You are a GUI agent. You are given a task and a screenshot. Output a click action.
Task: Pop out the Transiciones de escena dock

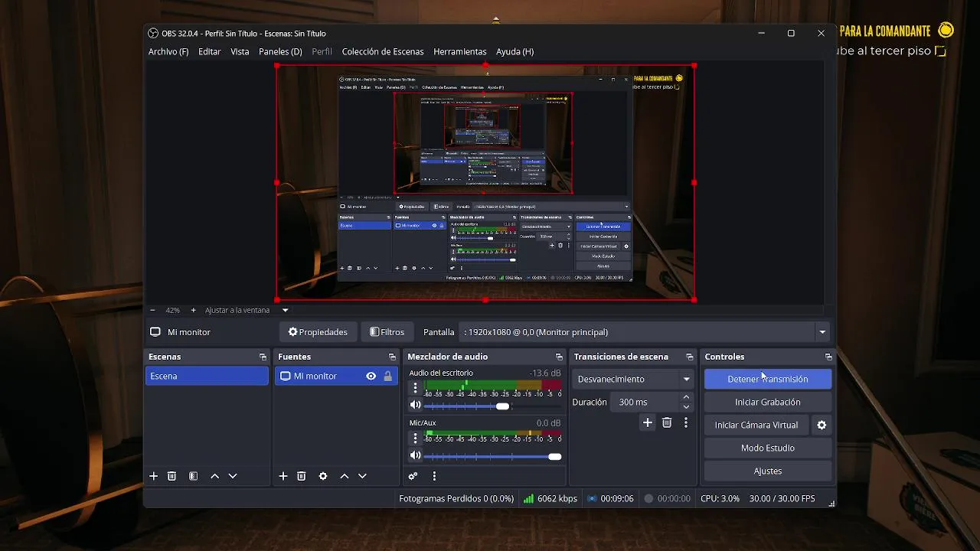point(690,357)
